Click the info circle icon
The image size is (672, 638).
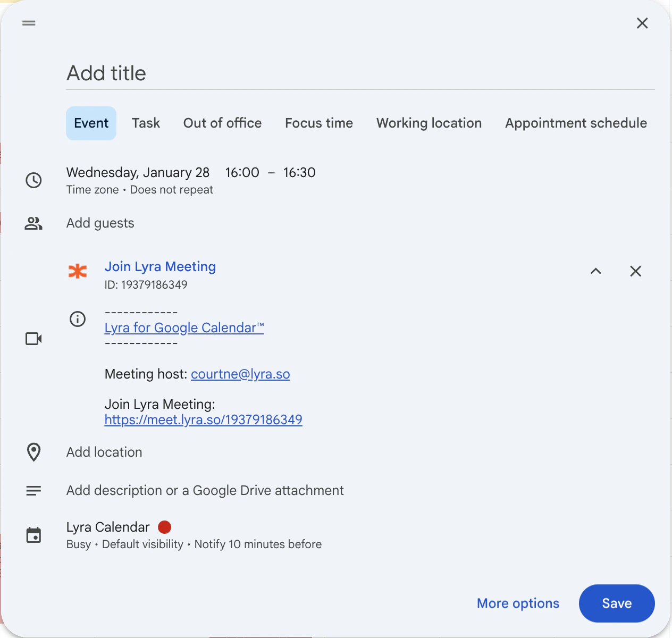[x=78, y=319]
